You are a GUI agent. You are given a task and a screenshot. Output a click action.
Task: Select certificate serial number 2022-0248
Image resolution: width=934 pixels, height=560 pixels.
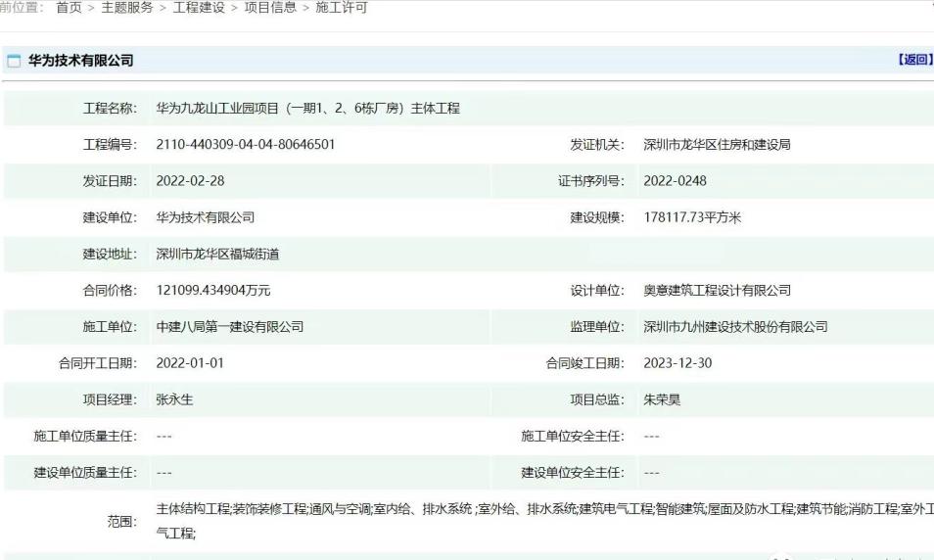[675, 181]
